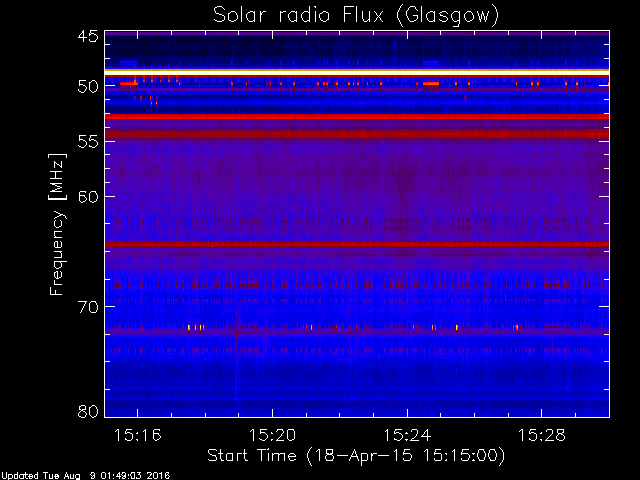Click the 60 frequency axis label
The image size is (640, 480).
coord(88,197)
